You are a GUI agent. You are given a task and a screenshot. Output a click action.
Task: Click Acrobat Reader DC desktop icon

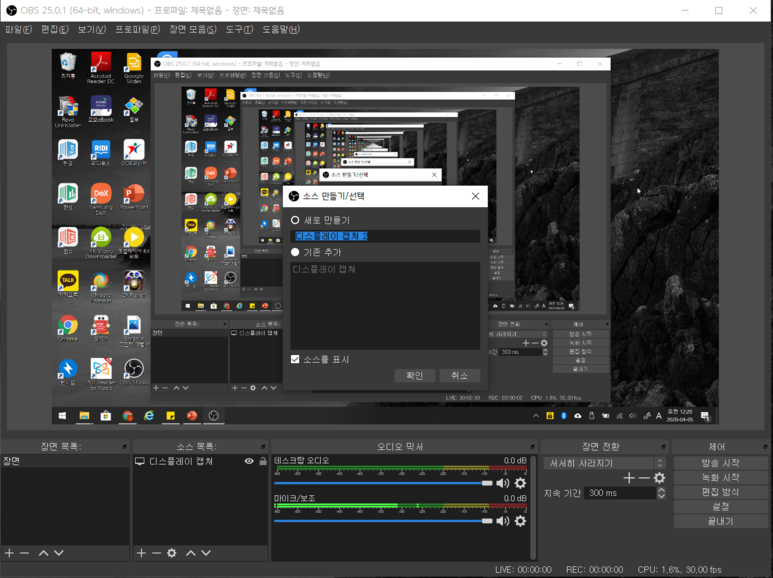click(x=101, y=68)
